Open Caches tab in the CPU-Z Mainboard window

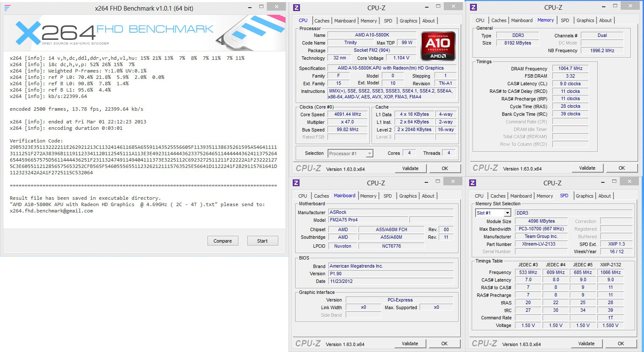(321, 196)
